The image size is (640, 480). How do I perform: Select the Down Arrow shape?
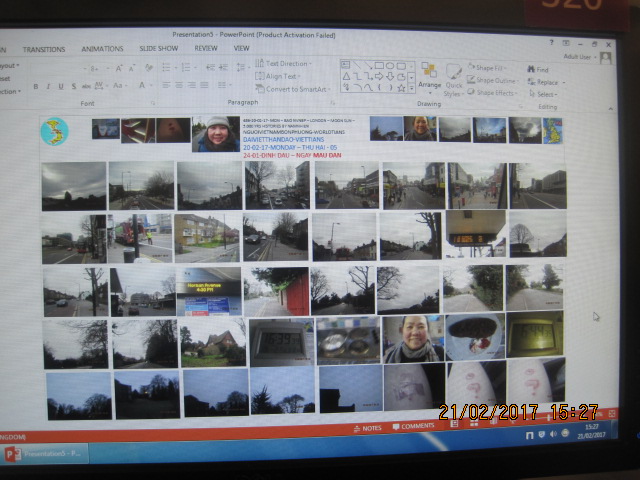click(390, 76)
